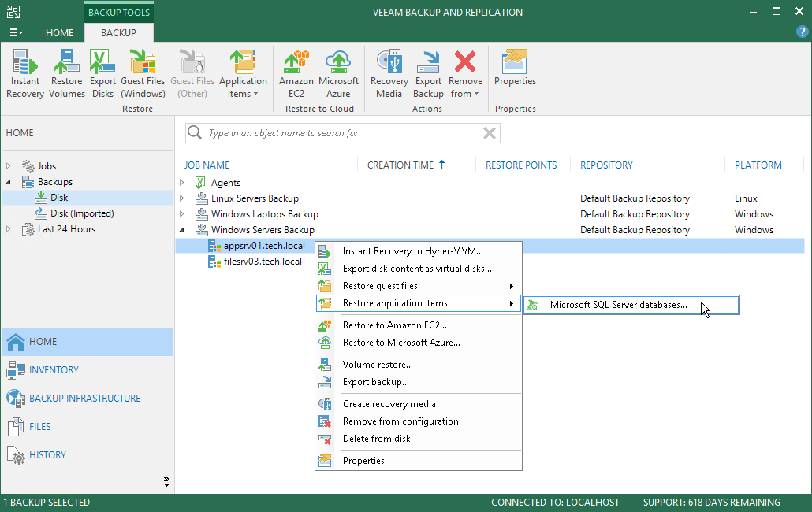
Task: Sort by the JOB NAME column
Action: (207, 165)
